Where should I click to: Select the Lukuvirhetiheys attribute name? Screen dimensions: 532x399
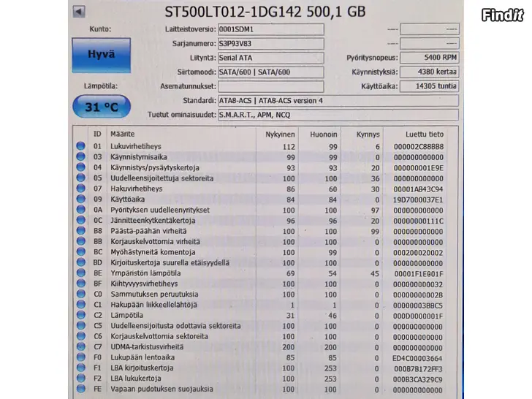[136, 146]
